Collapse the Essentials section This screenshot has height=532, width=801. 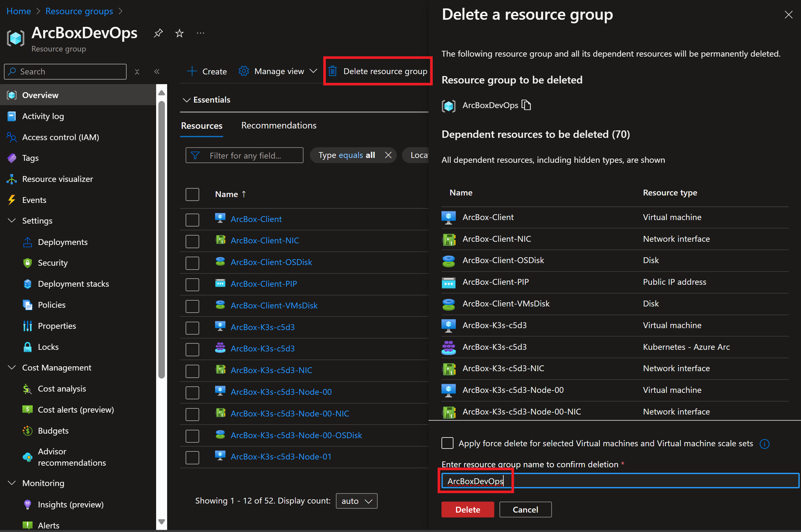[x=187, y=100]
